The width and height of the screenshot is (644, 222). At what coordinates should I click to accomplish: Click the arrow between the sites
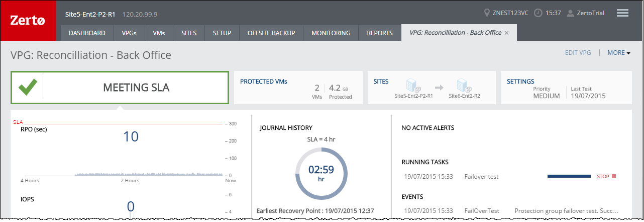(x=439, y=87)
